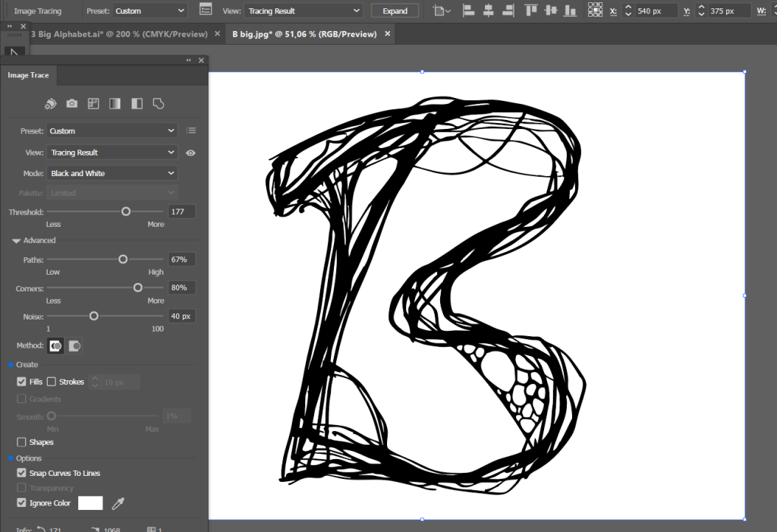Switch to the Big Alphabet.ai document tab
The width and height of the screenshot is (777, 532).
118,34
